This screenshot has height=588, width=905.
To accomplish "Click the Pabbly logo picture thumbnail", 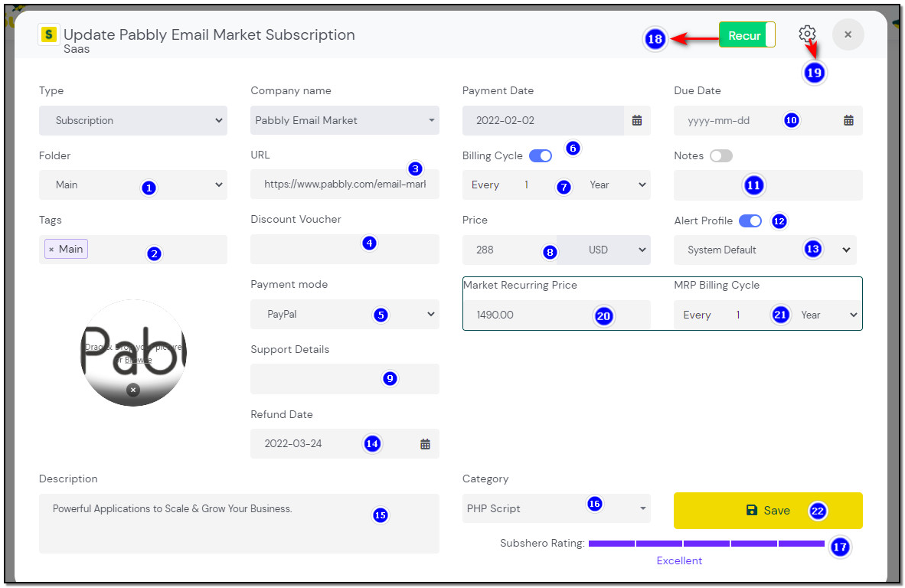I will [x=132, y=352].
